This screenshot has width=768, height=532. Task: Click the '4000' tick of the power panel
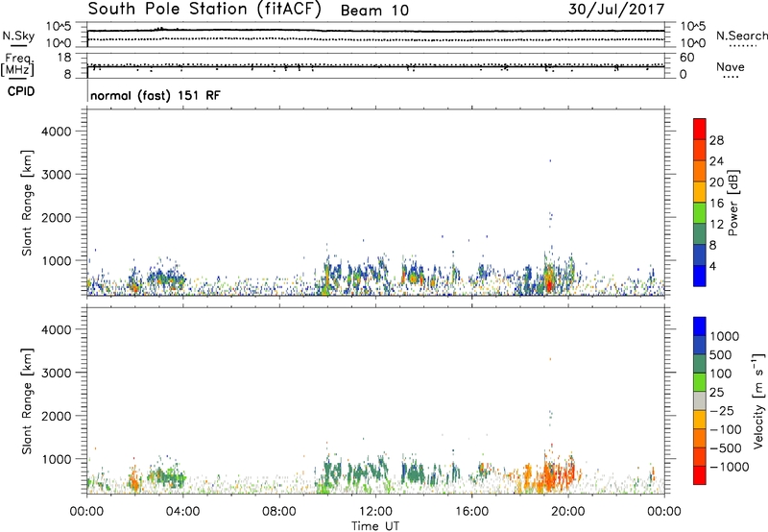(56, 132)
